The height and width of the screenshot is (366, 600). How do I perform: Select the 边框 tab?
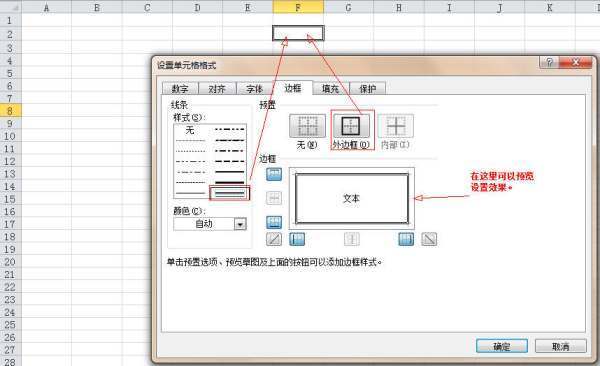pos(293,88)
